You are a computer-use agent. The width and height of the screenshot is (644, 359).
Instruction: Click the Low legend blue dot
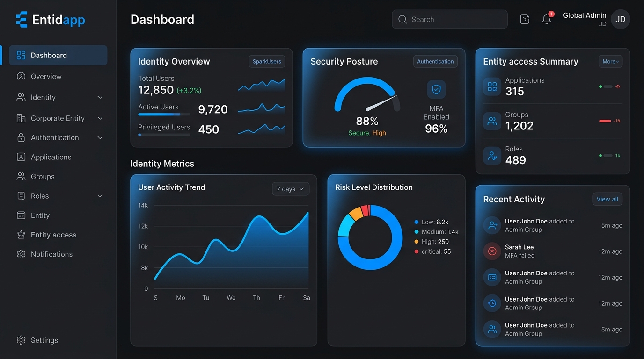point(417,222)
